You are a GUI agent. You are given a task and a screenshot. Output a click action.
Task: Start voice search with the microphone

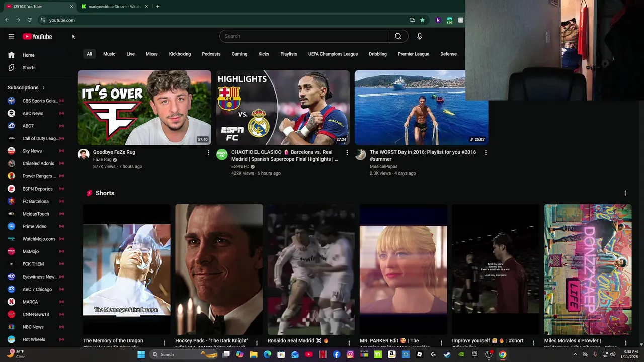[x=419, y=36]
